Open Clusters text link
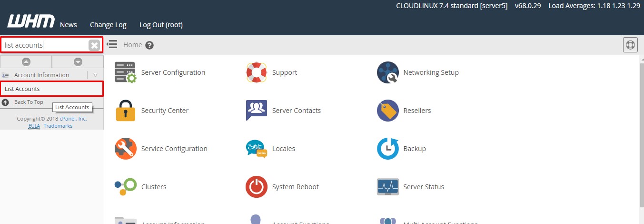This screenshot has height=224, width=644. [x=154, y=187]
